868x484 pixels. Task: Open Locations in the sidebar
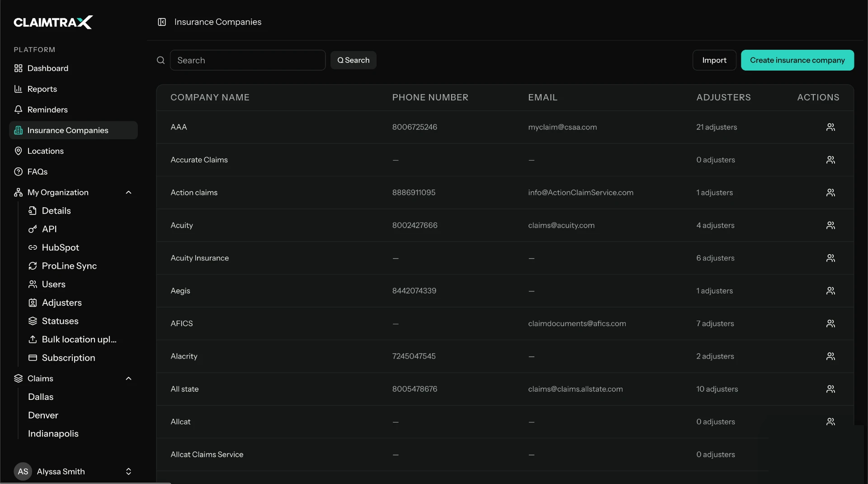click(73, 151)
